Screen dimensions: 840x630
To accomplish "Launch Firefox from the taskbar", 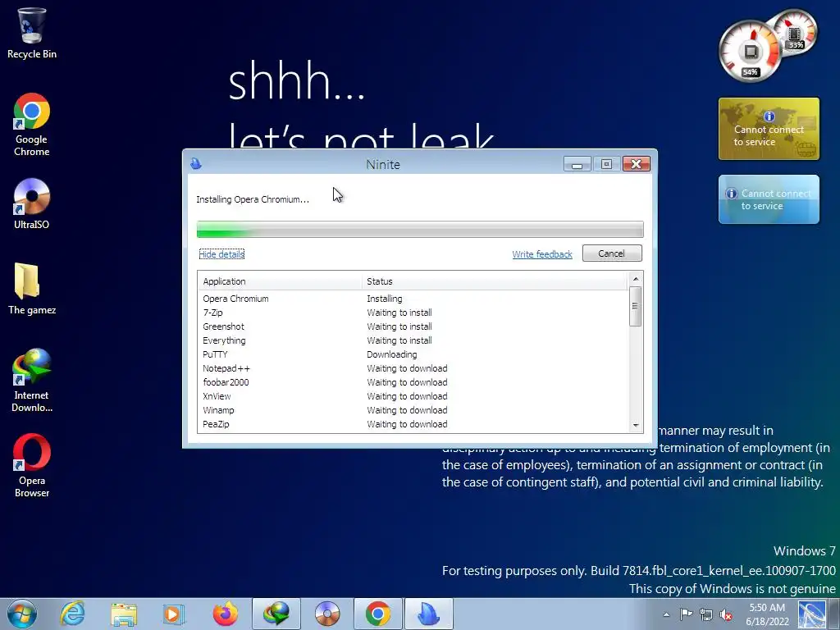I will coord(225,614).
